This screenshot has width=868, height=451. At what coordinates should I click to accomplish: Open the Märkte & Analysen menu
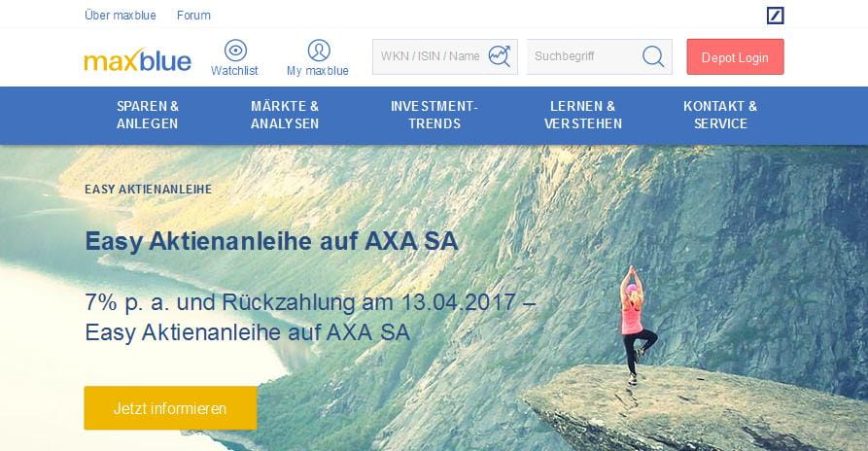coord(285,115)
